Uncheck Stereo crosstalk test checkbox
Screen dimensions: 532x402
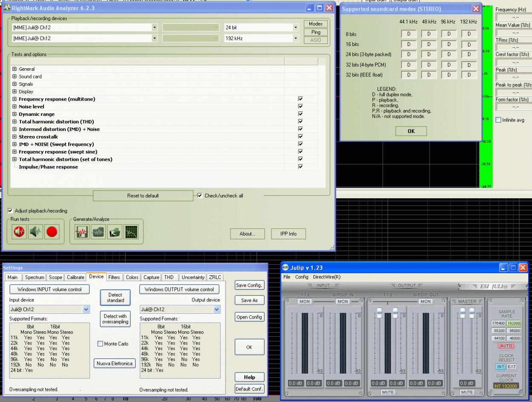point(300,137)
